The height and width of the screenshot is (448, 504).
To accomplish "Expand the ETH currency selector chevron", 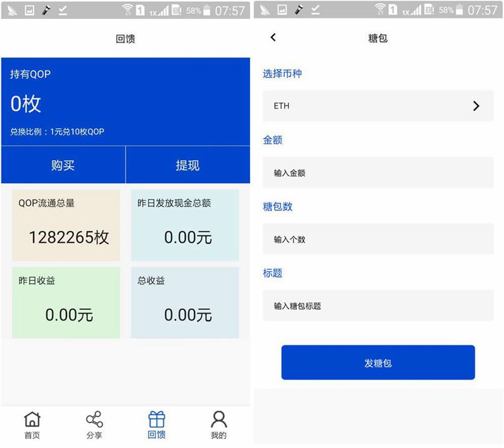I will point(476,106).
